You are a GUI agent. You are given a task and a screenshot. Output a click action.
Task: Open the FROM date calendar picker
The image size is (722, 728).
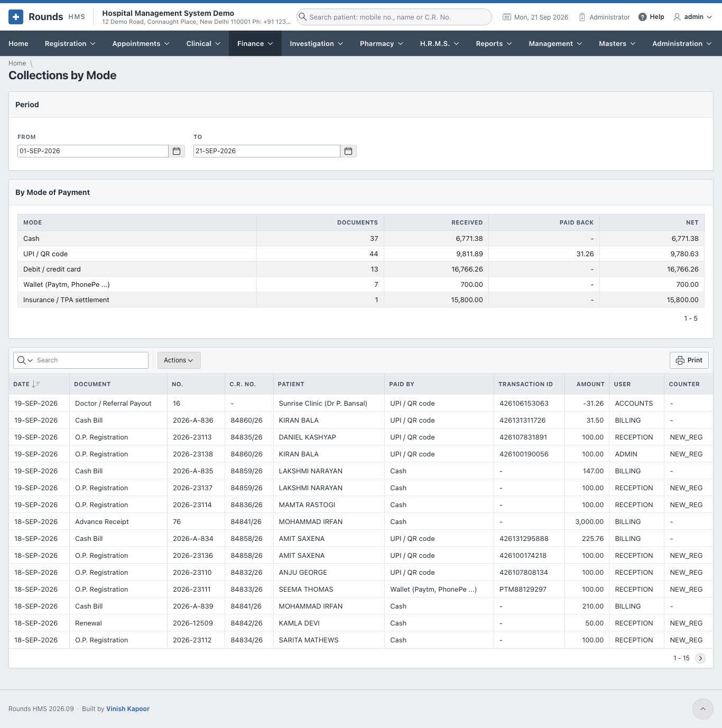click(x=177, y=151)
